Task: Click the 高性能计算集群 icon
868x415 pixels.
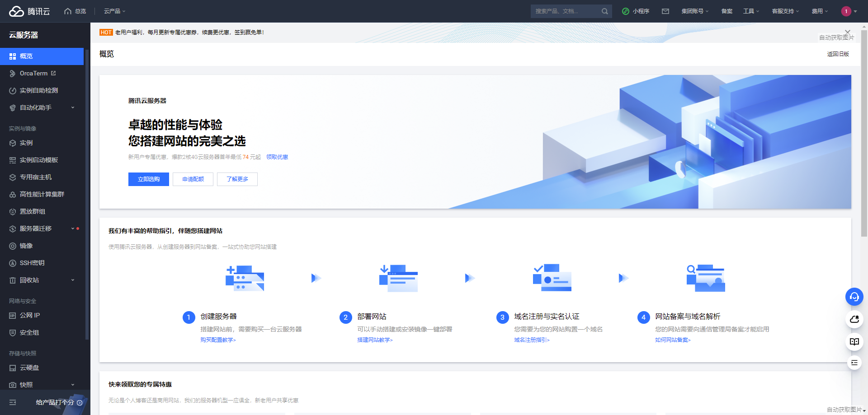Action: [13, 195]
